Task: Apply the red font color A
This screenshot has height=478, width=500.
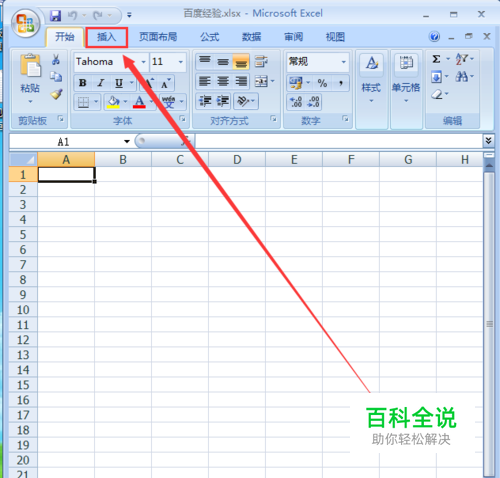Action: coord(139,102)
